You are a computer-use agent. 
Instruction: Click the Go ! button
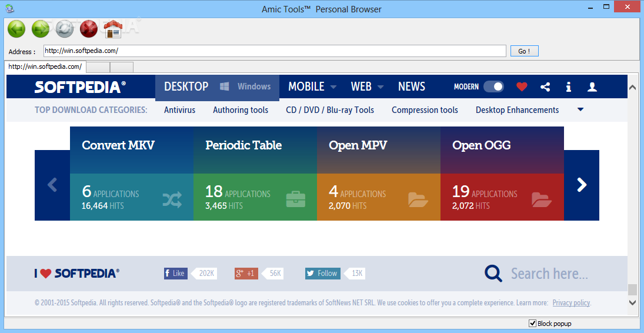524,51
